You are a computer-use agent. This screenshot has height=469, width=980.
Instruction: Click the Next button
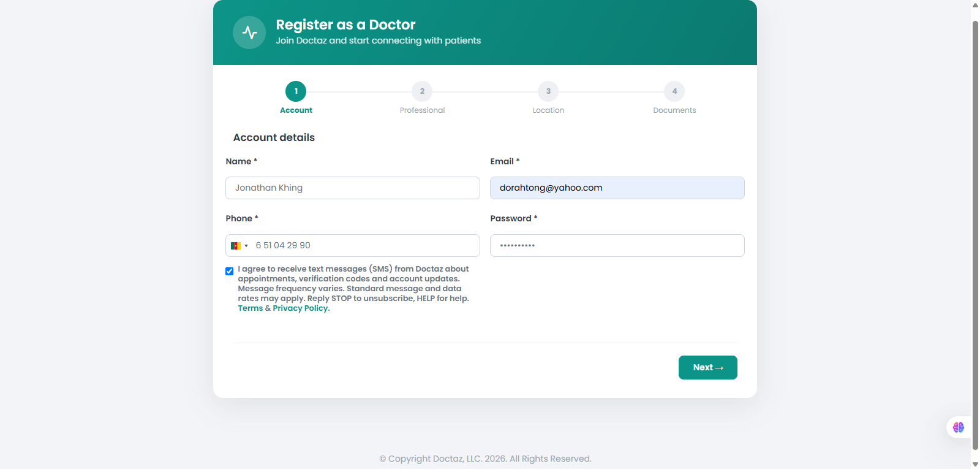(x=708, y=367)
